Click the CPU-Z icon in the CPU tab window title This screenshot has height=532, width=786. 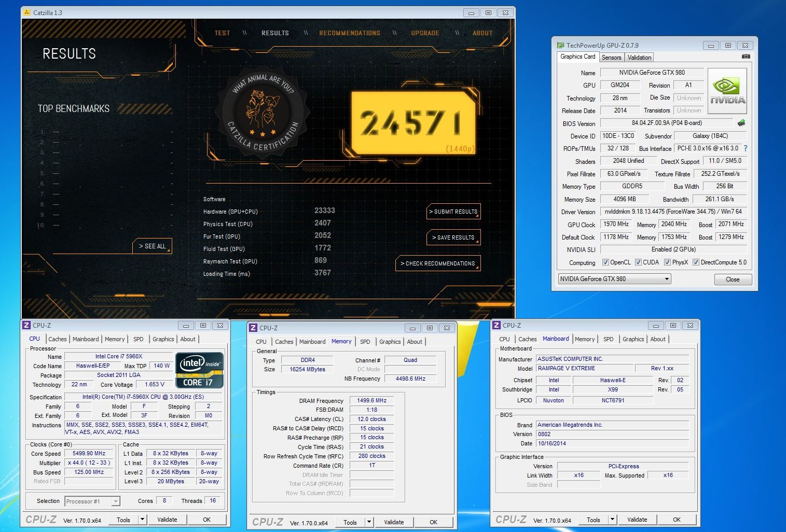pos(26,325)
